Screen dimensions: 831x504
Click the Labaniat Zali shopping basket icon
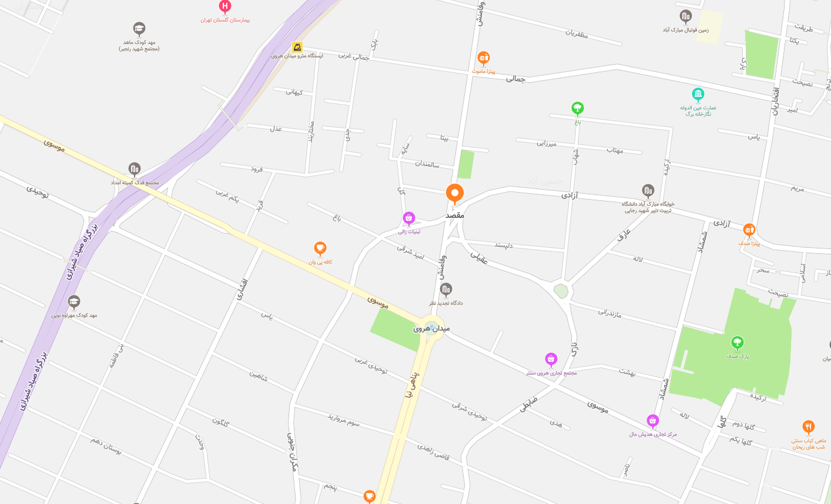tap(409, 219)
